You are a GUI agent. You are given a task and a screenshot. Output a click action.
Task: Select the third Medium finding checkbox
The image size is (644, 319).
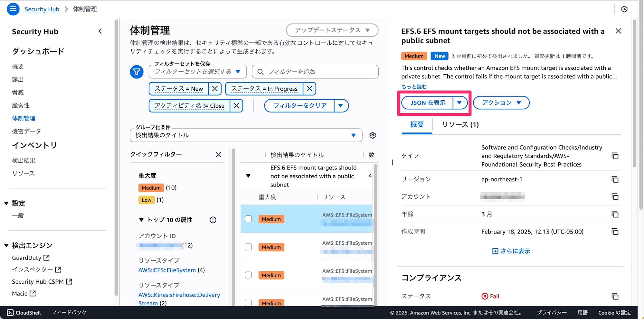coord(248,275)
